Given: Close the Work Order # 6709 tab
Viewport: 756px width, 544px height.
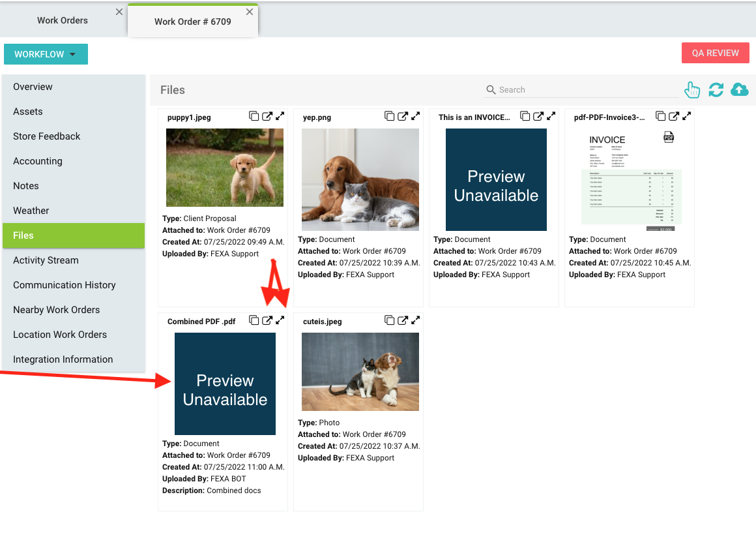Looking at the screenshot, I should pyautogui.click(x=250, y=12).
